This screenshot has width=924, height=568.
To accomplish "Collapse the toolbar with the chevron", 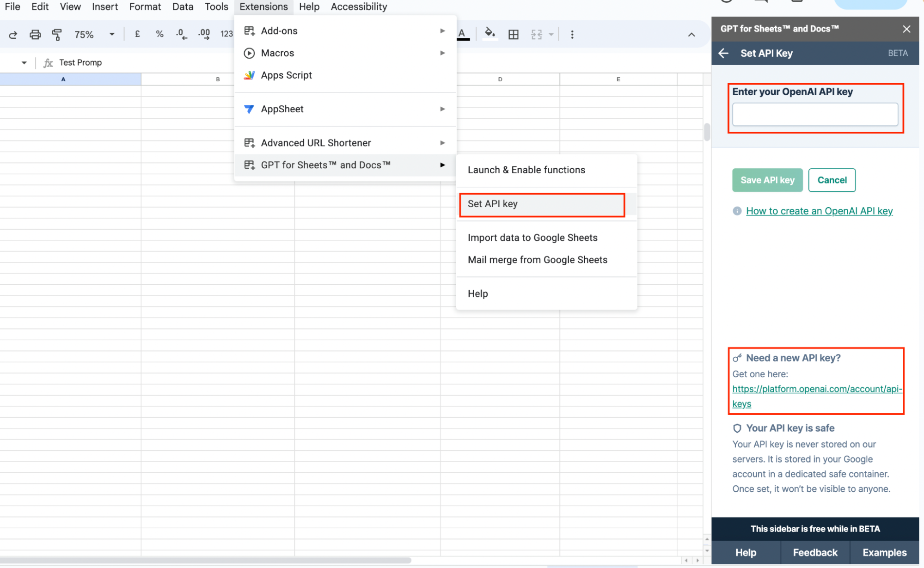I will 691,35.
